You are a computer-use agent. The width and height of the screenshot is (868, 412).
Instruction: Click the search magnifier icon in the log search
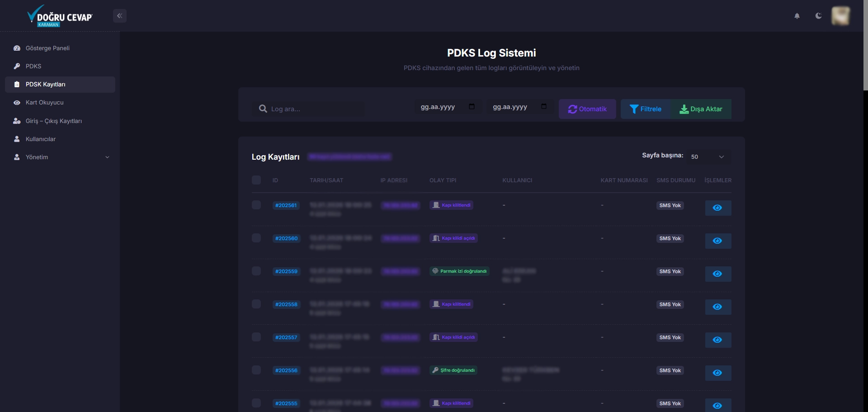pos(263,109)
